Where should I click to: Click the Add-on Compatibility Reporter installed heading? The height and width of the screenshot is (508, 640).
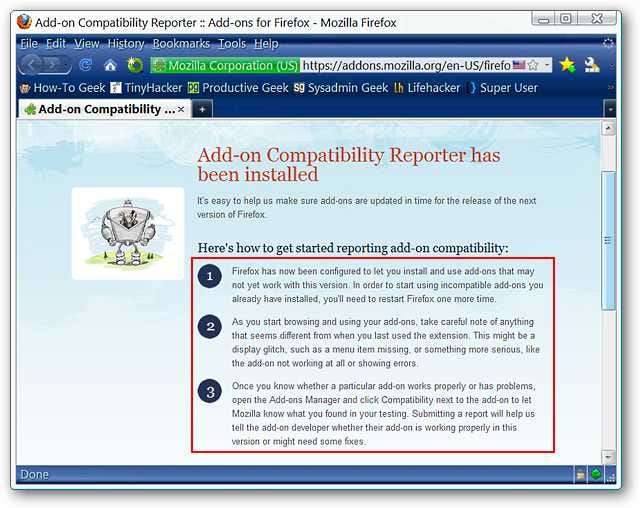349,164
